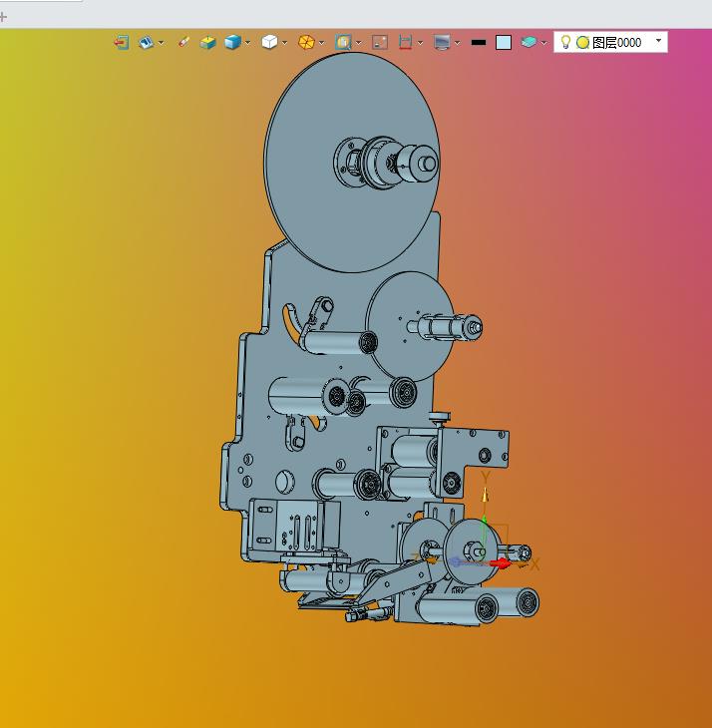Image resolution: width=712 pixels, height=728 pixels.
Task: Click the yellow-top box display icon
Action: point(208,43)
